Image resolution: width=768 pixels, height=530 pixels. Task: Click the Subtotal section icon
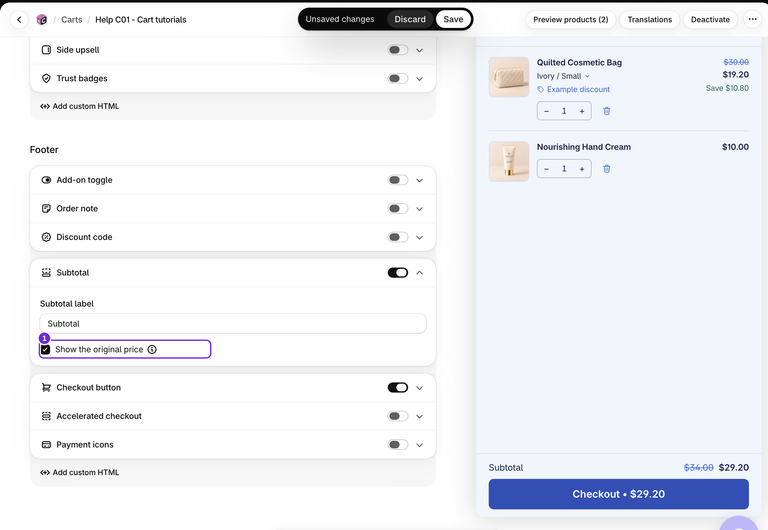coord(46,273)
